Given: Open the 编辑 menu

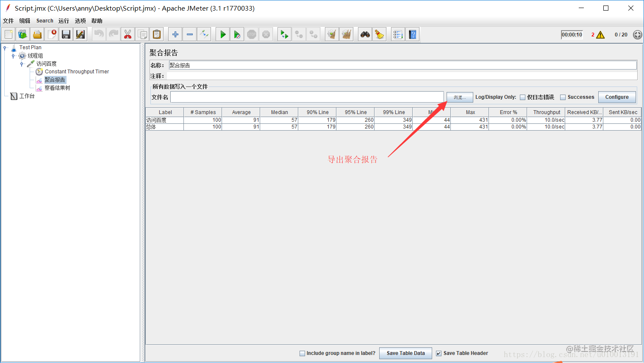Looking at the screenshot, I should coord(25,21).
